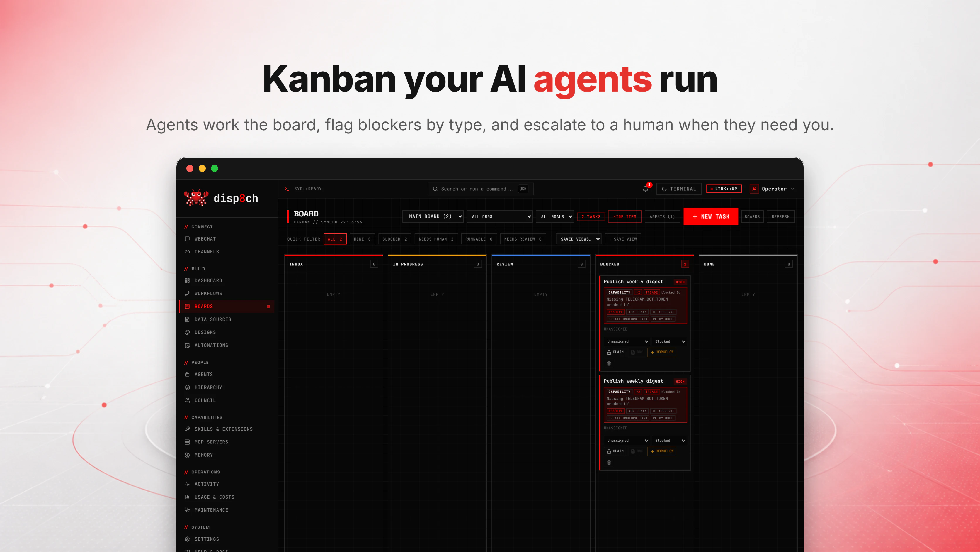
Task: Toggle the Blocked quick filter
Action: tap(395, 239)
